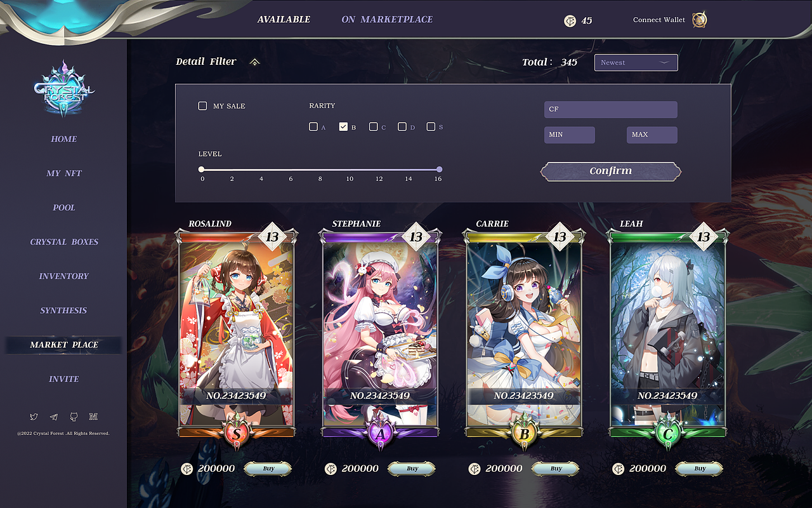Check the rarity S checkbox

coord(432,126)
